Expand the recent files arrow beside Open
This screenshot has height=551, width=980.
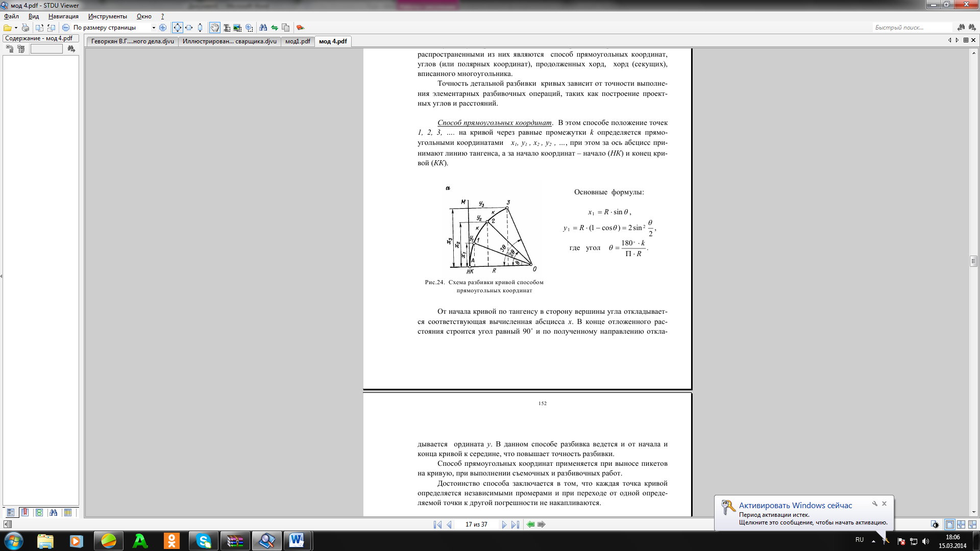click(x=16, y=28)
